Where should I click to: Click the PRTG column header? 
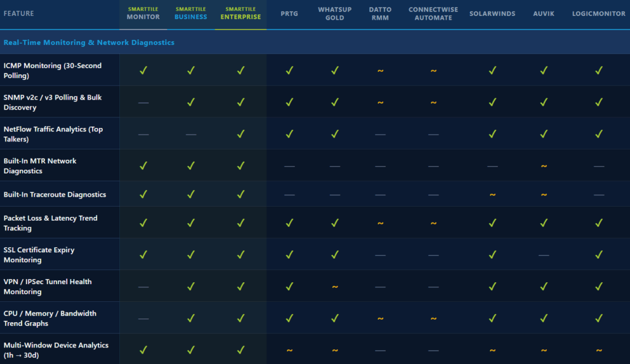click(289, 14)
